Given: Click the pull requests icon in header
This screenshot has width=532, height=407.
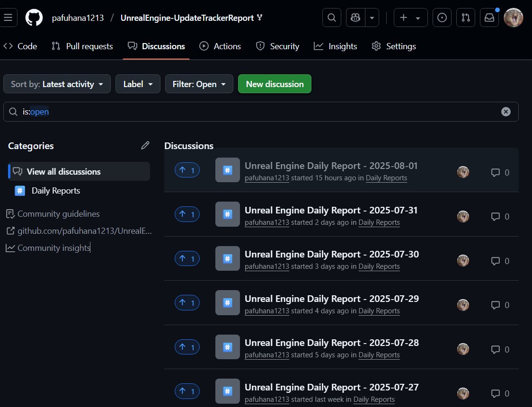Looking at the screenshot, I should pyautogui.click(x=465, y=18).
